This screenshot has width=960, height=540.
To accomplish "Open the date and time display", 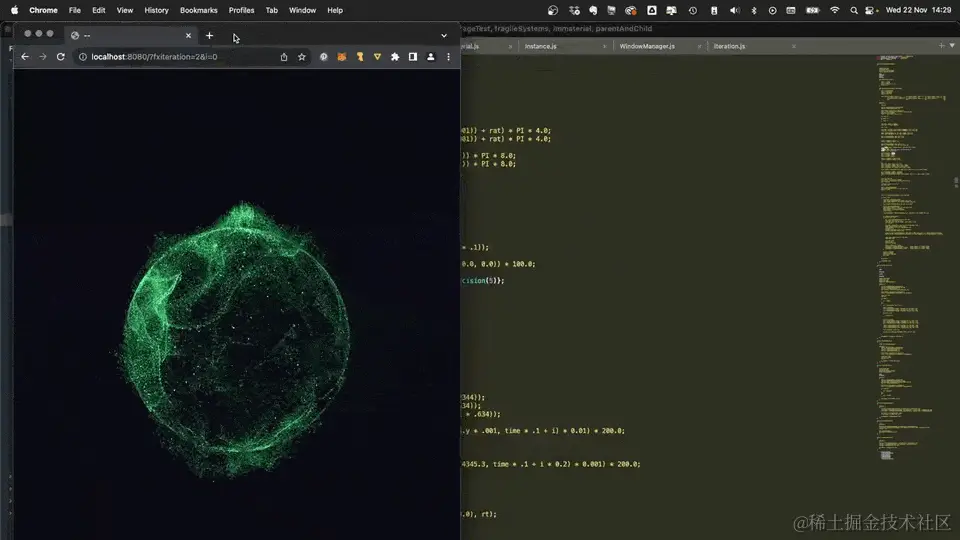I will point(918,10).
